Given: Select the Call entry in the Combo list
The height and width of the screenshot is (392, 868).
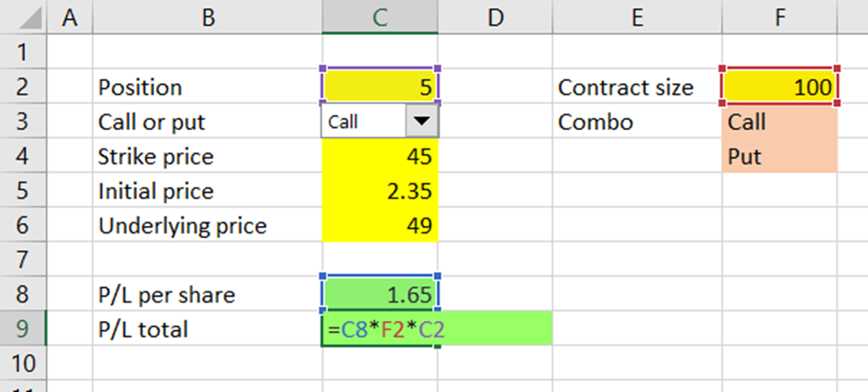Looking at the screenshot, I should (x=779, y=121).
